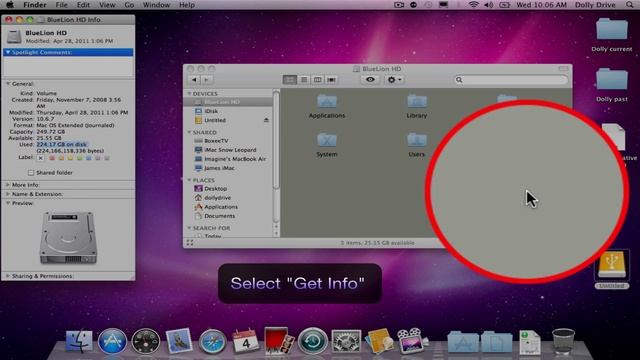640x360 pixels.
Task: Open the Go menu
Action: click(129, 5)
